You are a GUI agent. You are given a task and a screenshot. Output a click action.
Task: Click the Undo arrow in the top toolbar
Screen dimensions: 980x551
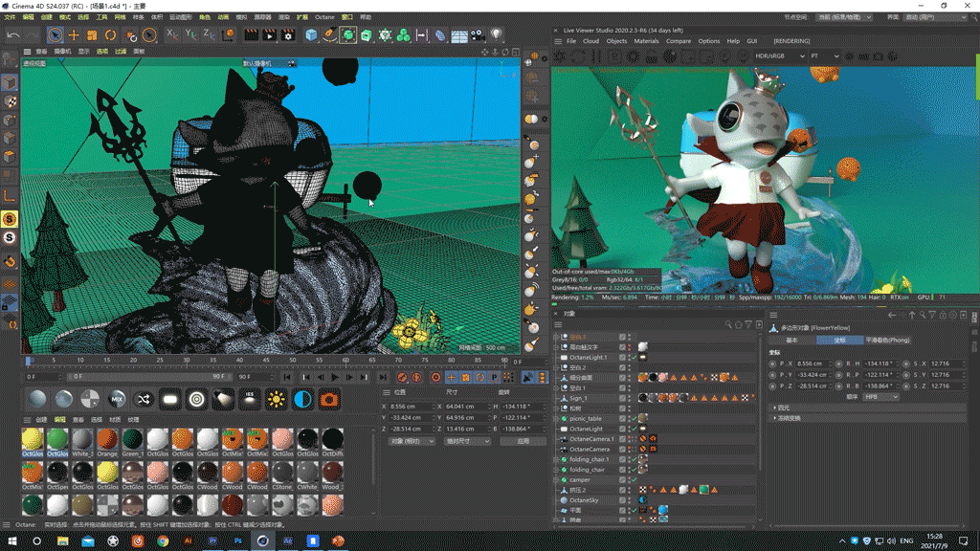13,35
